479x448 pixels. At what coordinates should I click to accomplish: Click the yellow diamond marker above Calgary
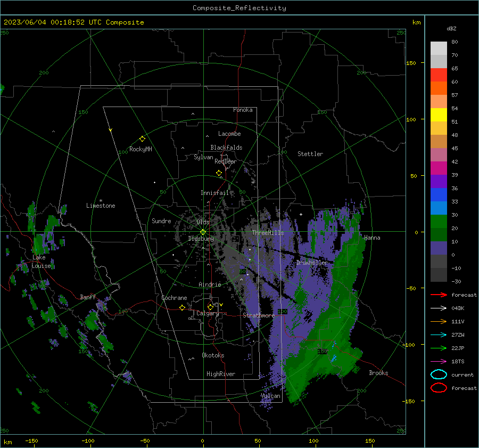point(210,307)
